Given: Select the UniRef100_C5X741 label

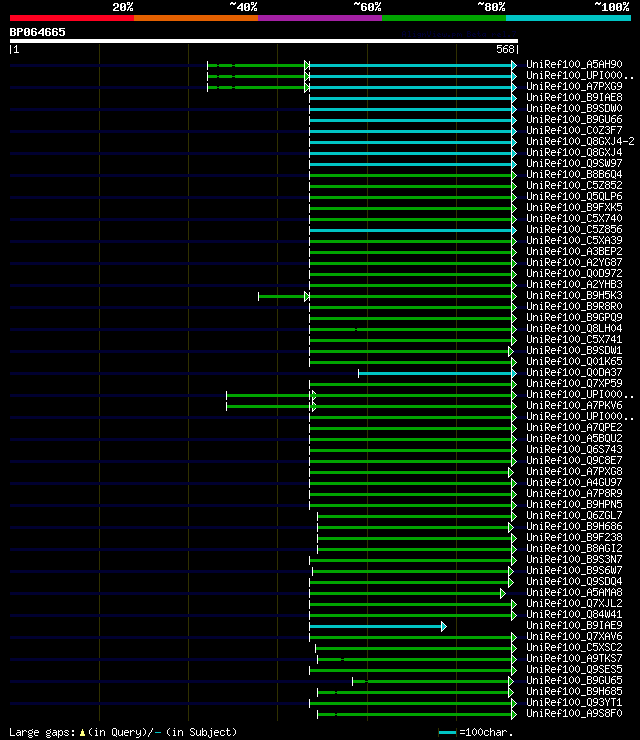Looking at the screenshot, I should pos(574,339).
